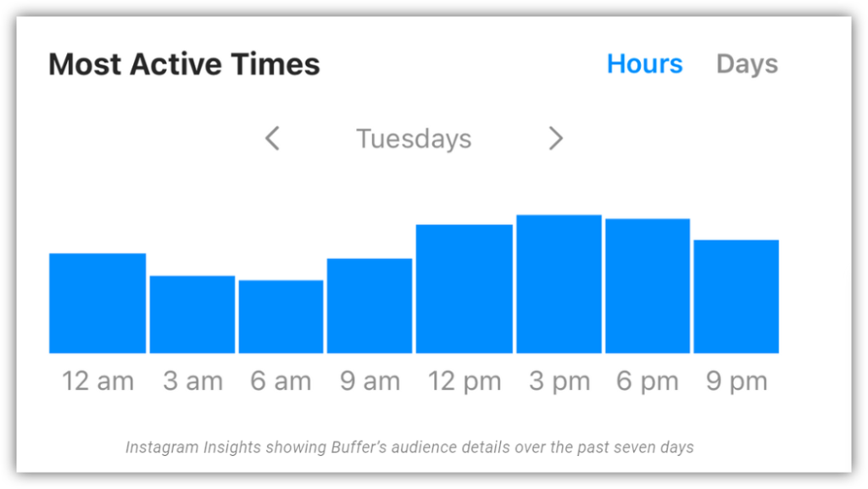Tap the 6 am activity bar

pyautogui.click(x=281, y=317)
